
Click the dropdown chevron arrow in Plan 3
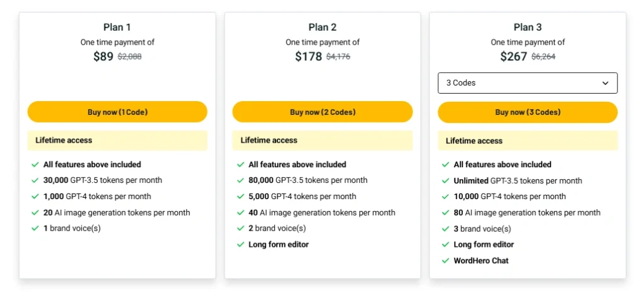point(605,84)
